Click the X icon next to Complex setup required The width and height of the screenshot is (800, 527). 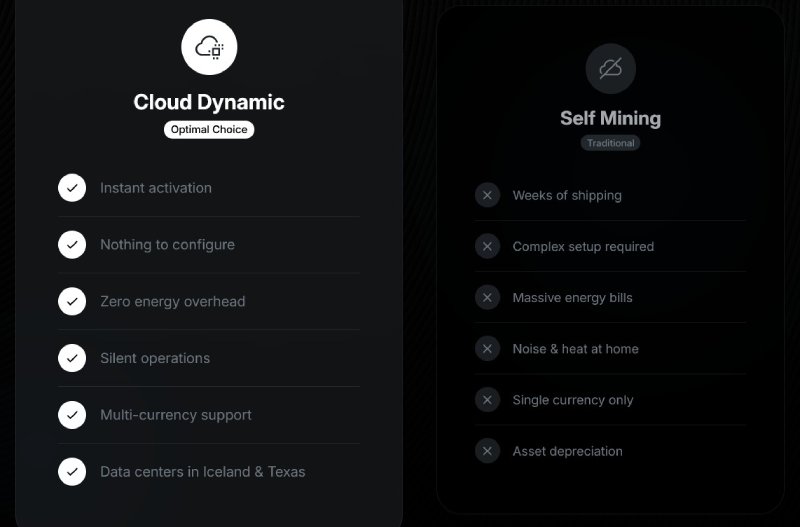487,246
